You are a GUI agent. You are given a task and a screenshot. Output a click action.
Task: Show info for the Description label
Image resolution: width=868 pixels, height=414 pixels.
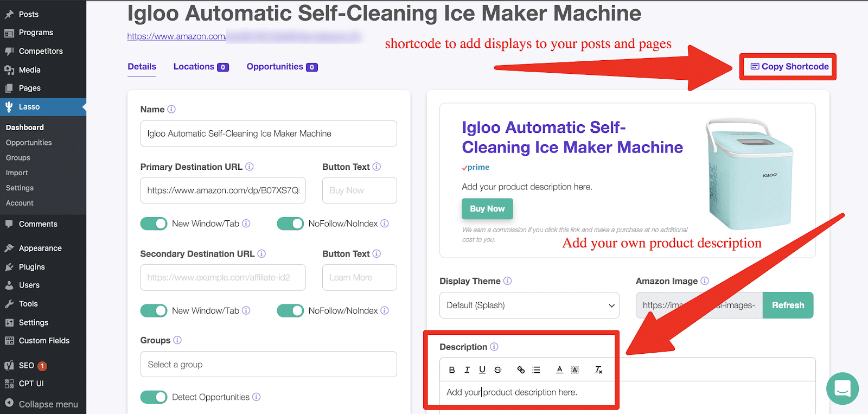coord(494,347)
